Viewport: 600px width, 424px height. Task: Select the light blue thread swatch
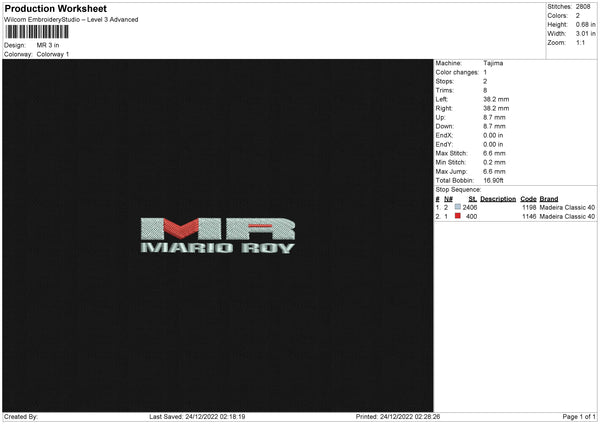click(x=458, y=207)
